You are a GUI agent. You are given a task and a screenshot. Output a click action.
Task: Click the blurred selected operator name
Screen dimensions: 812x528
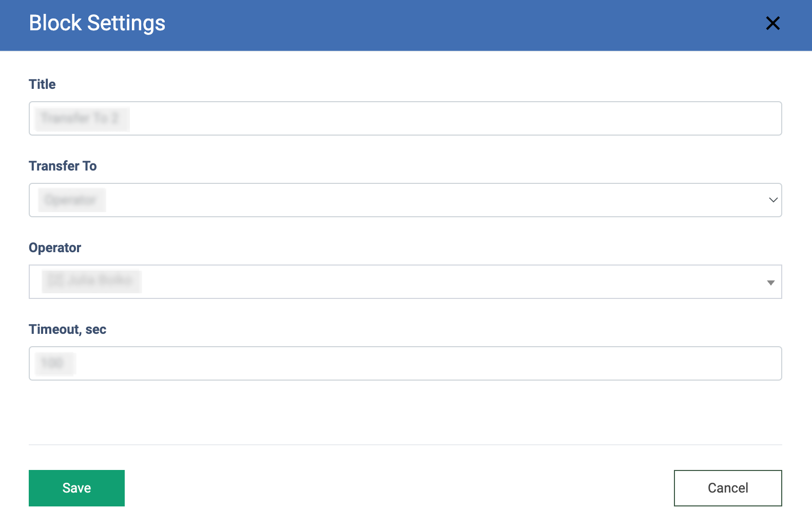91,281
